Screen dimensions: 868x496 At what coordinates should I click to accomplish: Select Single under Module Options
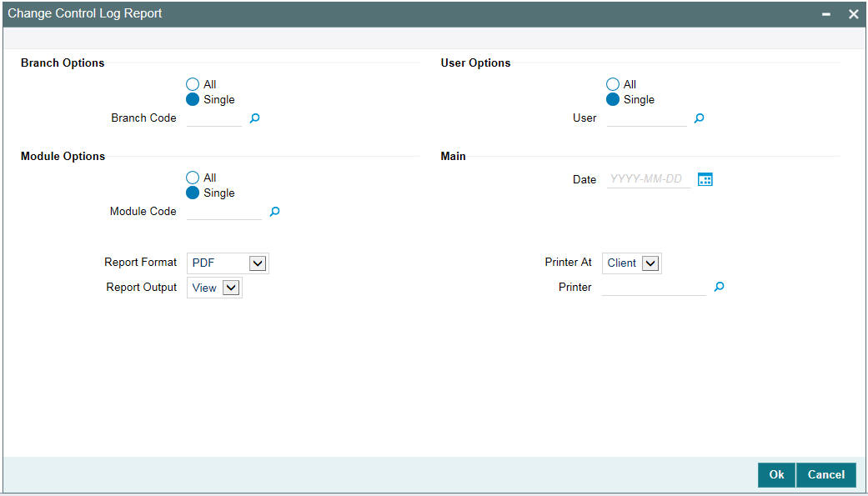point(192,193)
